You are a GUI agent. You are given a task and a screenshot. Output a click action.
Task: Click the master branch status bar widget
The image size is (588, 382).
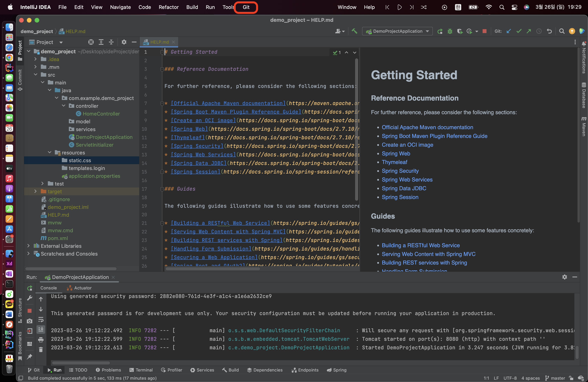pyautogui.click(x=555, y=378)
